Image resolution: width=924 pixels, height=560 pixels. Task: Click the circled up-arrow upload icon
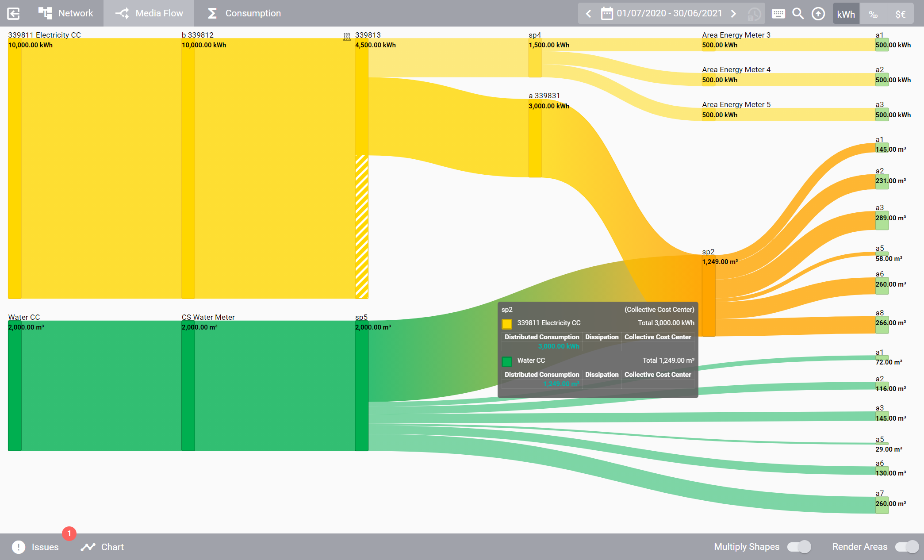pyautogui.click(x=818, y=14)
